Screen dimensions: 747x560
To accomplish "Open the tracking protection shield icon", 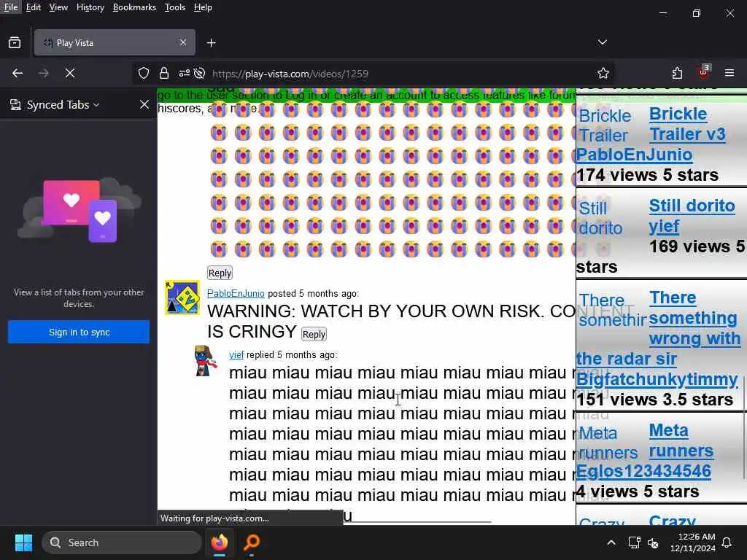I will point(144,74).
